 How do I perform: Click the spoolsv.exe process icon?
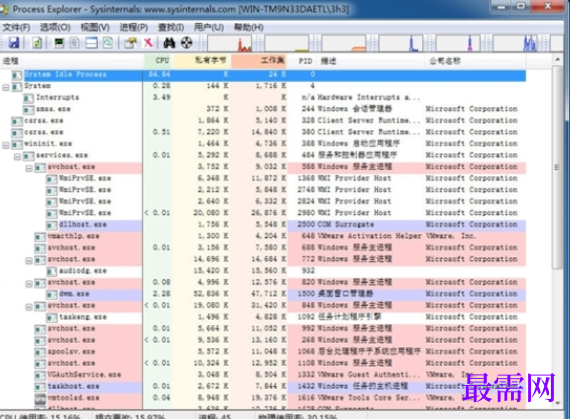click(x=40, y=352)
